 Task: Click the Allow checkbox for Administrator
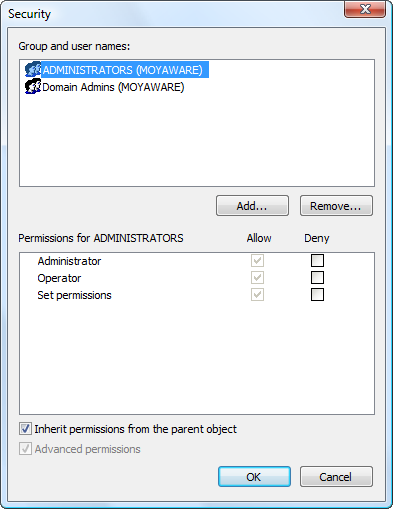(257, 260)
